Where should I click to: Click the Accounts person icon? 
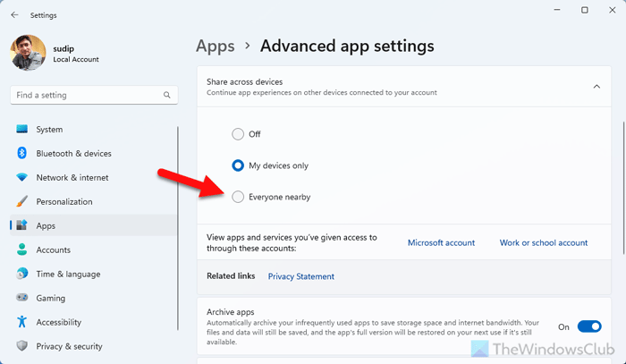coord(22,250)
